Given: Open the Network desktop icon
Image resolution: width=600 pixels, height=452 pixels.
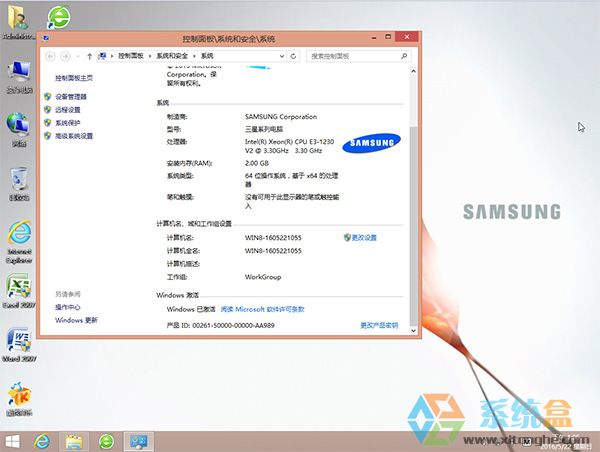Looking at the screenshot, I should 19,130.
